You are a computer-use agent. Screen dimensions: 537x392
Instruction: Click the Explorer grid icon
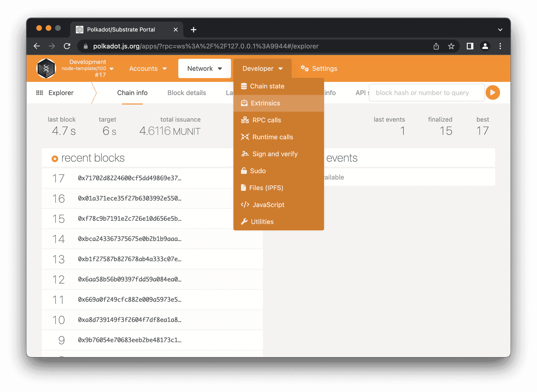tap(39, 93)
